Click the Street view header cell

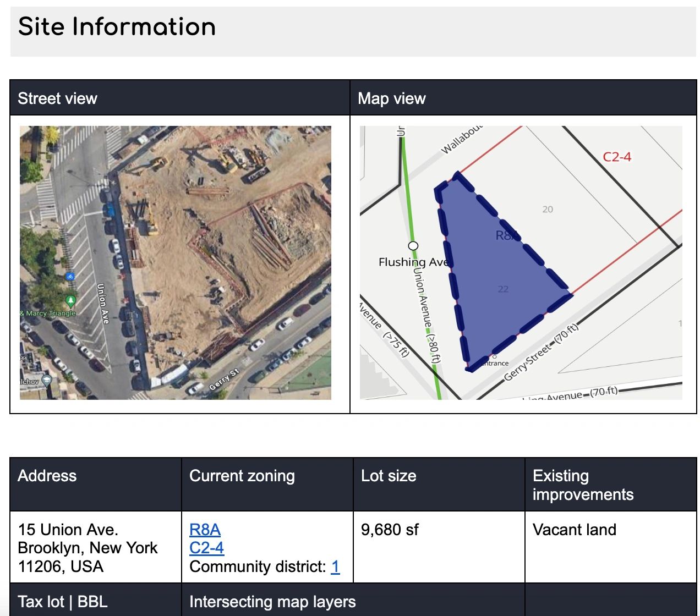click(x=180, y=98)
